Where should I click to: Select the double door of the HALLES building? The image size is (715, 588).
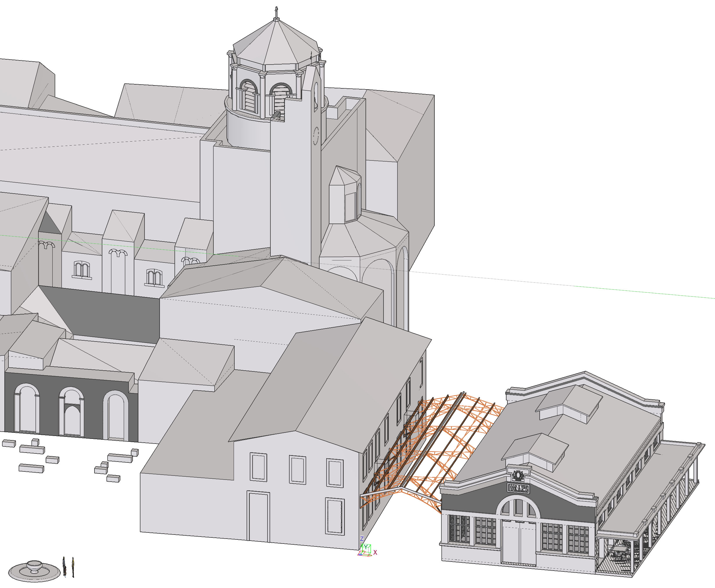click(x=519, y=543)
